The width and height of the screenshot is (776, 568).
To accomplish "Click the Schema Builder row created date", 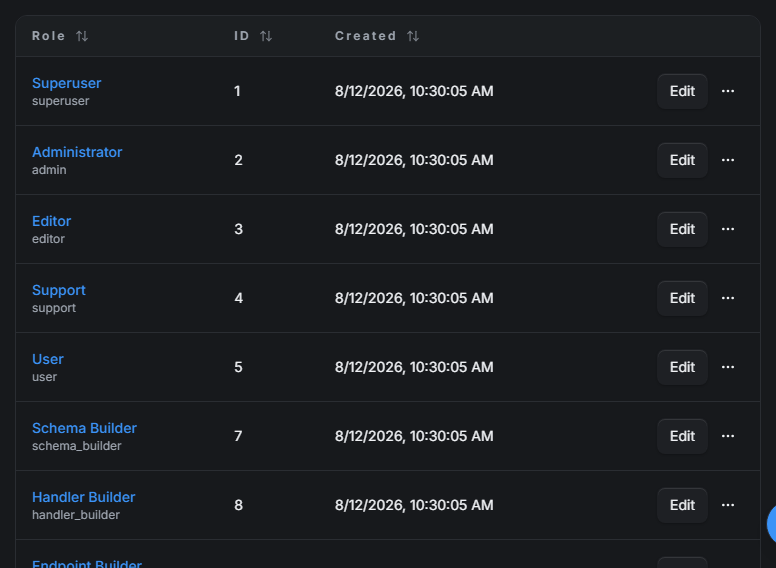I will tap(414, 437).
